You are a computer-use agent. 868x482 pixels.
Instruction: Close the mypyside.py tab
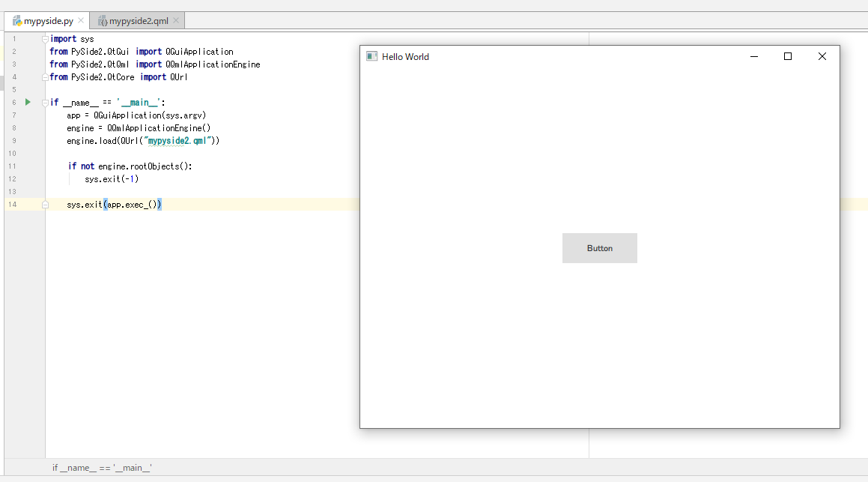coord(81,20)
